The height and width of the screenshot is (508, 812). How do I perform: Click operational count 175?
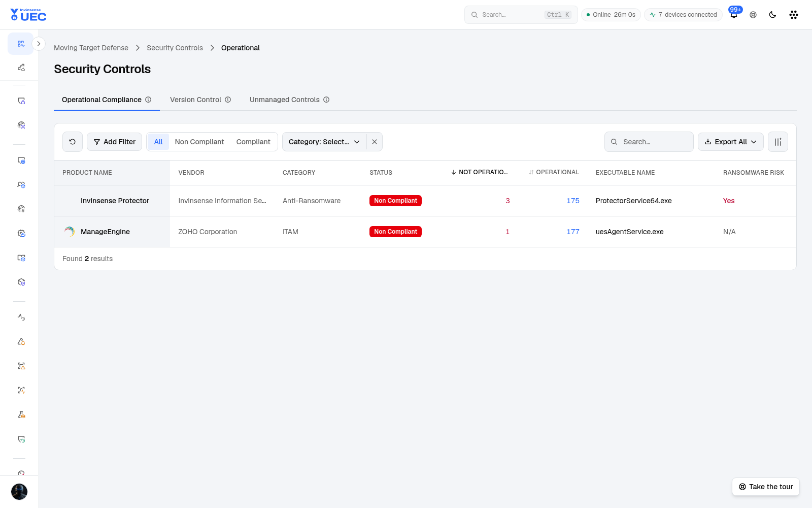573,201
